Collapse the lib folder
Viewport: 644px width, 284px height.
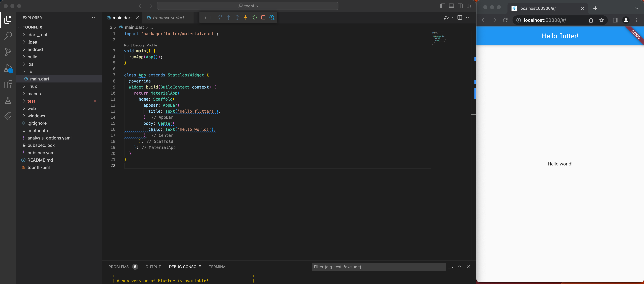[30, 71]
